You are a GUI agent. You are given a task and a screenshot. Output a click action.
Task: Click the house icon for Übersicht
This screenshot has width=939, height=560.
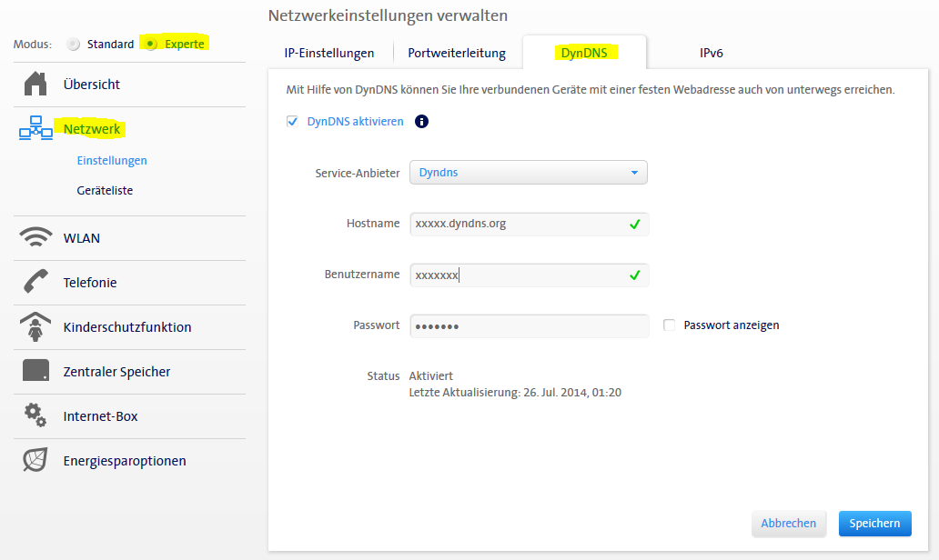[35, 84]
